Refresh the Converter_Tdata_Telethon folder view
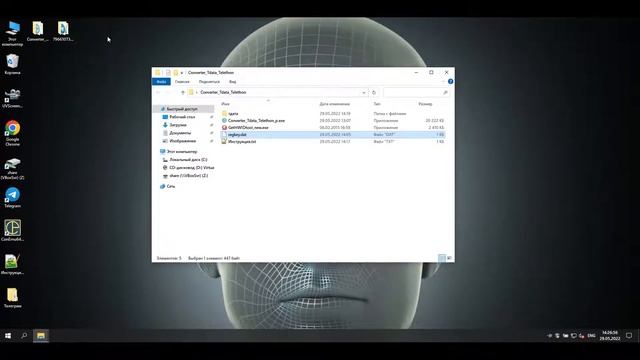This screenshot has height=360, width=640. point(374,93)
